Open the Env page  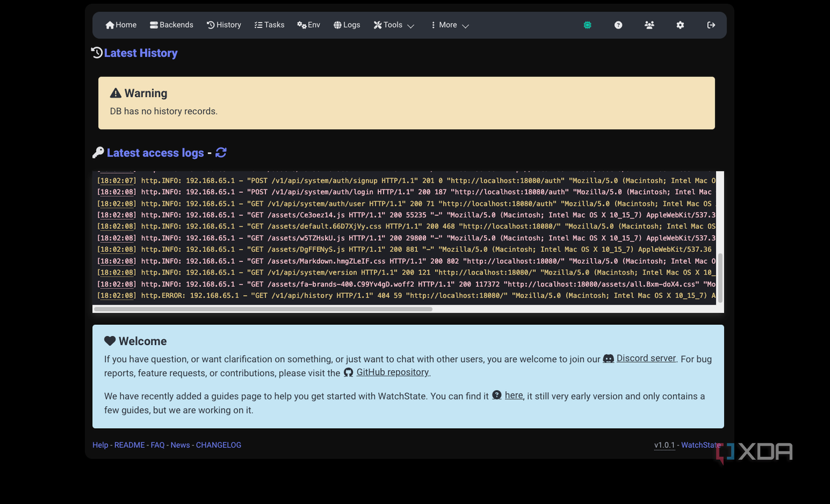[x=309, y=25]
